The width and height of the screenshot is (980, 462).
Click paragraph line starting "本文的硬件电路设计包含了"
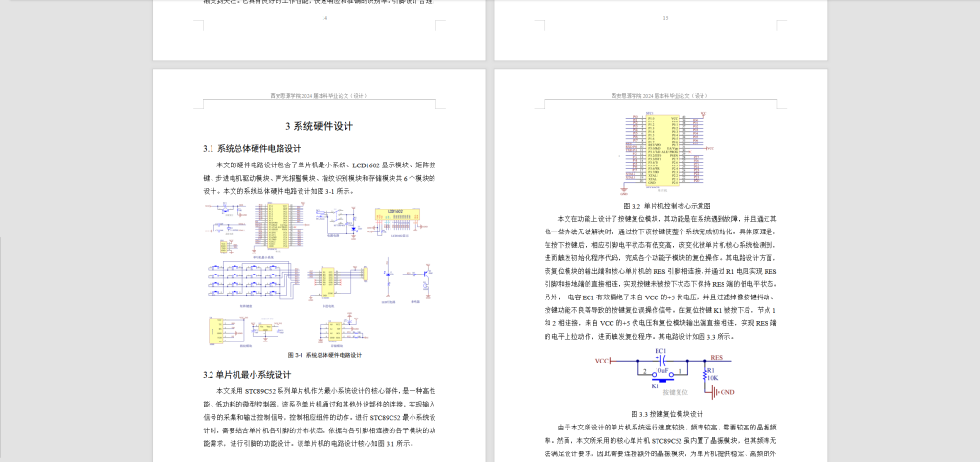pos(325,165)
